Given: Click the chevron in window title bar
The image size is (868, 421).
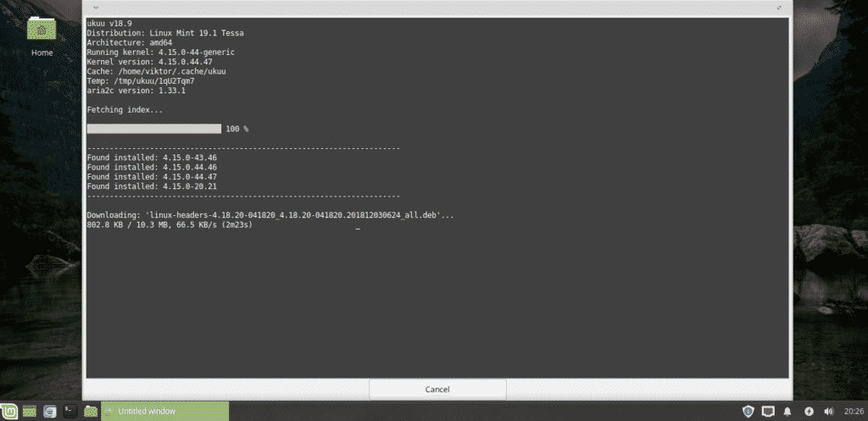Looking at the screenshot, I should [x=96, y=7].
